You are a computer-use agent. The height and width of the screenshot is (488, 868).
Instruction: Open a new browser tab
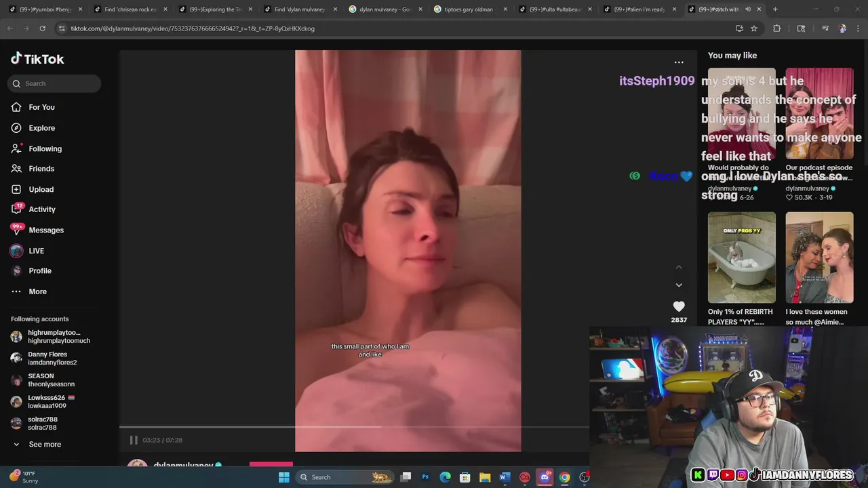(x=775, y=9)
